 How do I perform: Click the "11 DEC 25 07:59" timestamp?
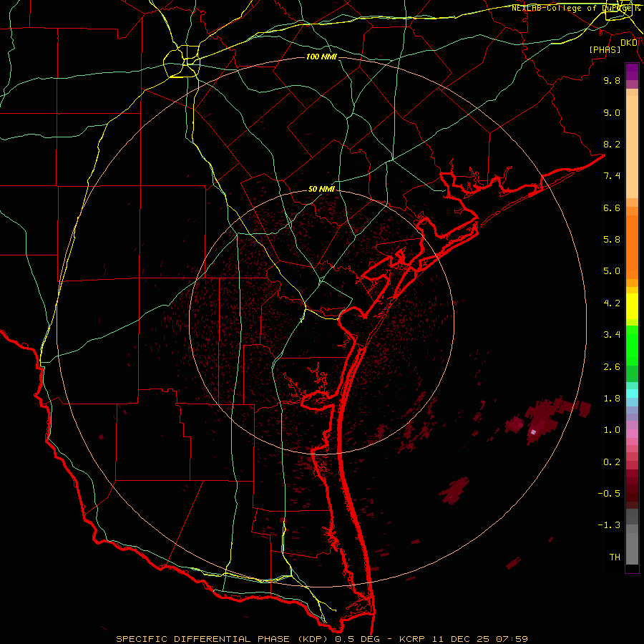tap(479, 639)
